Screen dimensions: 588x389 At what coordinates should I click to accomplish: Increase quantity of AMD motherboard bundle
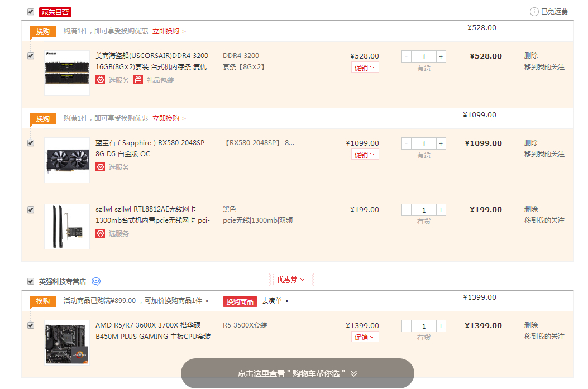(441, 326)
